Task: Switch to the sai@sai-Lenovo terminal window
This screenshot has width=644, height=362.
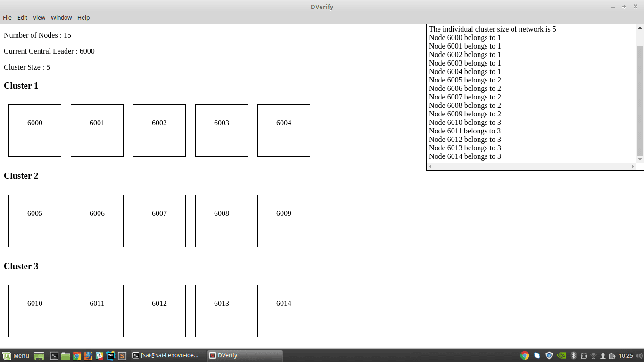Action: (x=167, y=356)
